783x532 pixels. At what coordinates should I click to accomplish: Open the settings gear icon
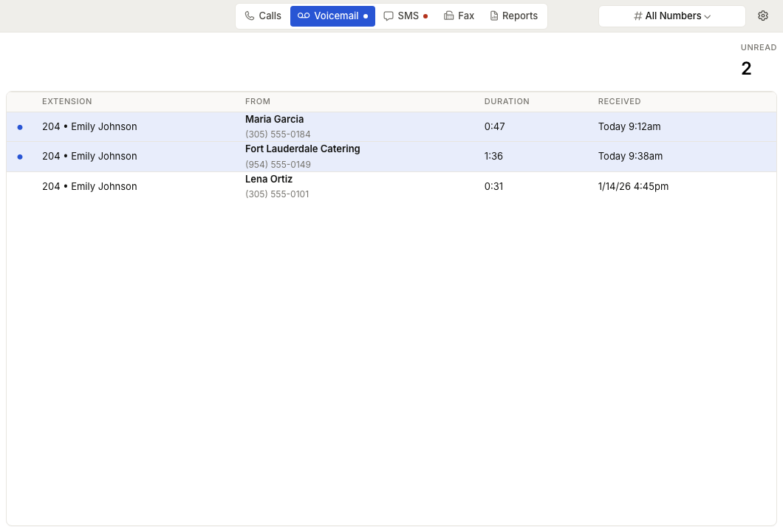click(x=762, y=16)
